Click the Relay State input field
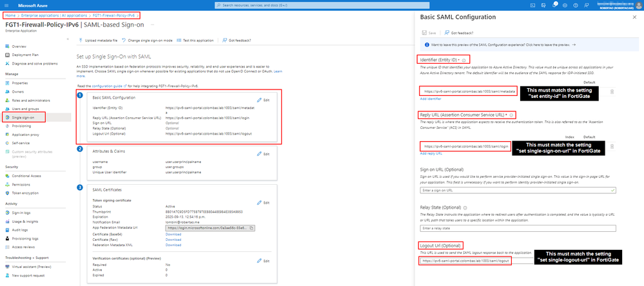This screenshot has height=286, width=644. (518, 228)
